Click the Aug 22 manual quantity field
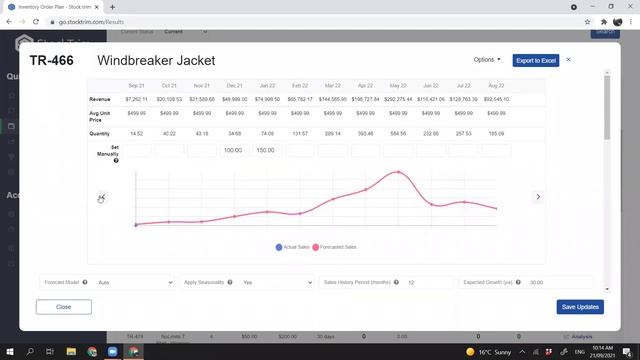 [x=496, y=150]
